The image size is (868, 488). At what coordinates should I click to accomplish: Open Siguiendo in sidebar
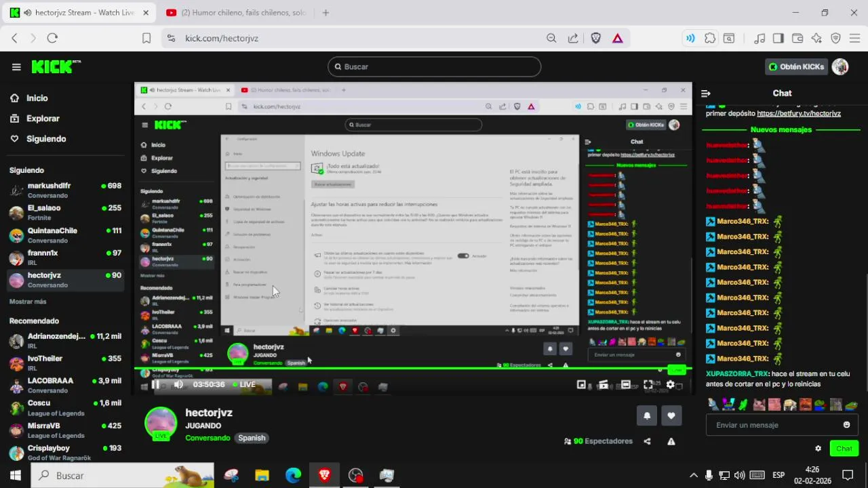pos(38,139)
